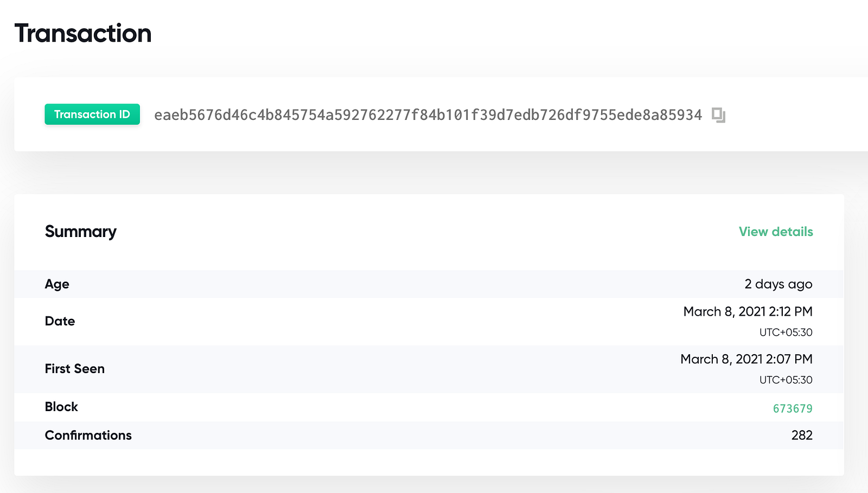868x493 pixels.
Task: Click the Date label
Action: [x=60, y=321]
